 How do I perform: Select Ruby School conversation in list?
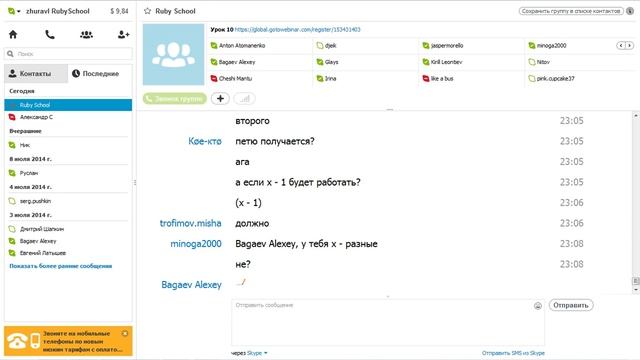click(x=68, y=105)
